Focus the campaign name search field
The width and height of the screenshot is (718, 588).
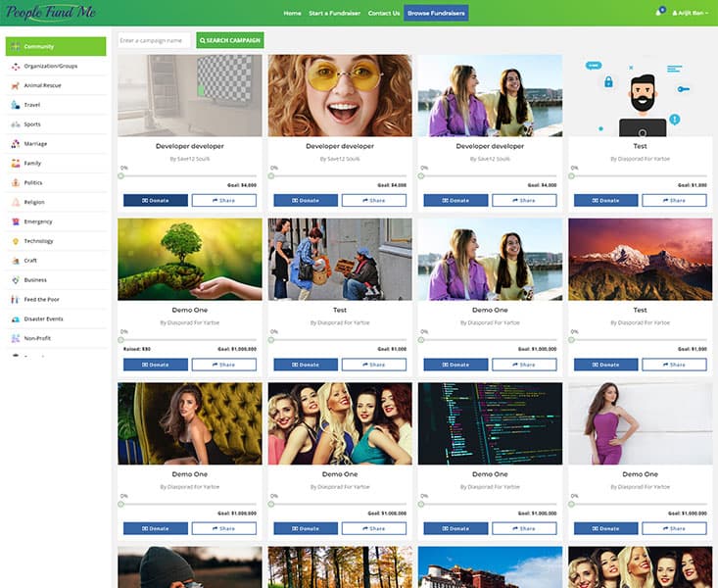point(154,40)
